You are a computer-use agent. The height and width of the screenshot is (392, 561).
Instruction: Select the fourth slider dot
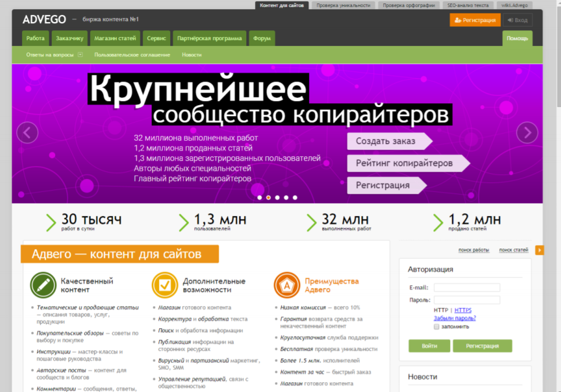pos(286,197)
